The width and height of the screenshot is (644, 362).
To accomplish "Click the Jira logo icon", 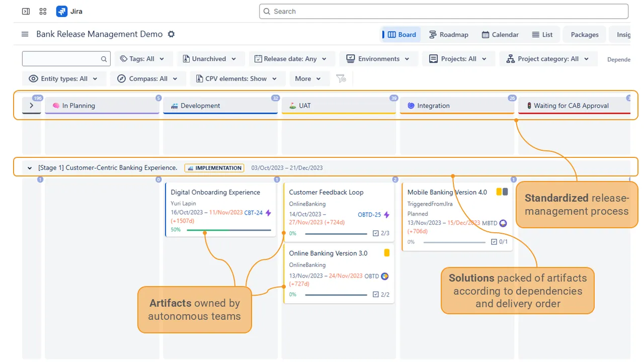I will tap(62, 11).
